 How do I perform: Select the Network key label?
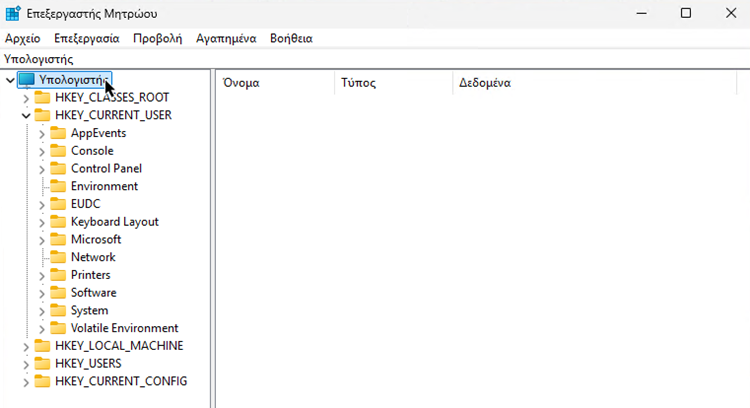coord(93,257)
